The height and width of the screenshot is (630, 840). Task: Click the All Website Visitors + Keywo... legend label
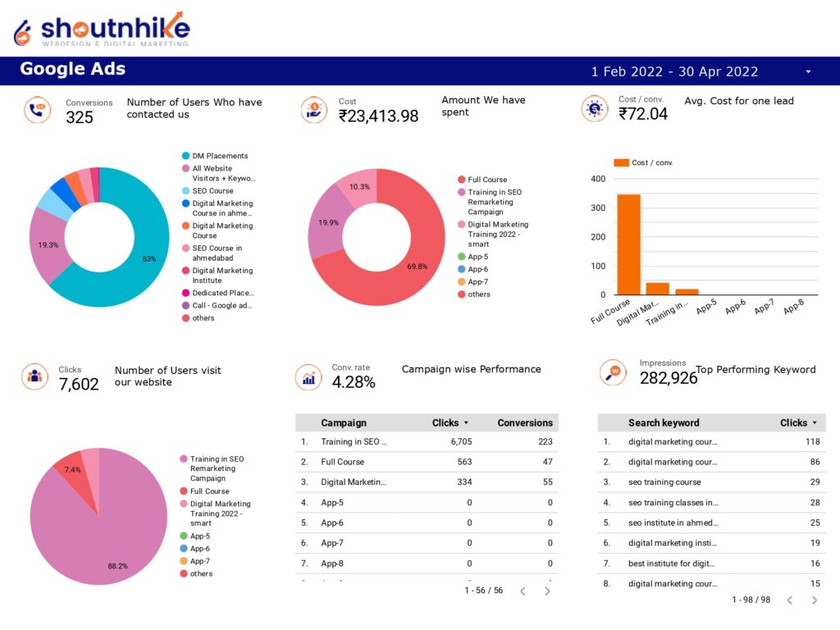pyautogui.click(x=223, y=173)
